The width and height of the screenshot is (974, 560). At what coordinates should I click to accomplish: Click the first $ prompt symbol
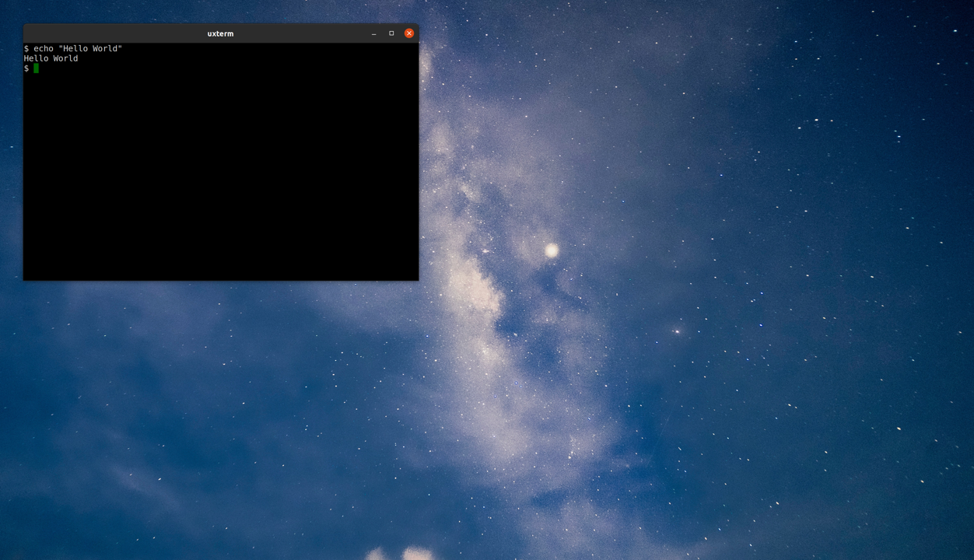pyautogui.click(x=26, y=48)
